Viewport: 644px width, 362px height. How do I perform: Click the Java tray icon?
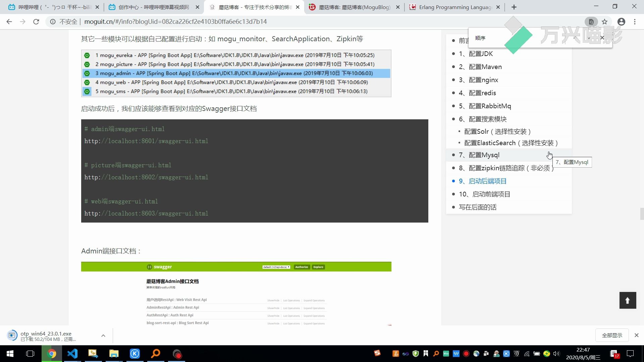[396, 354]
